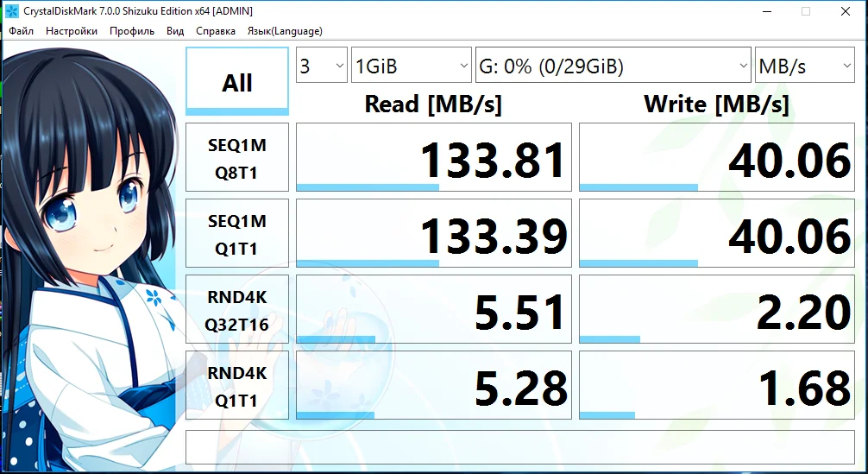Click the 133.81 sequential read result
Screen dimensions: 868x474
point(434,157)
